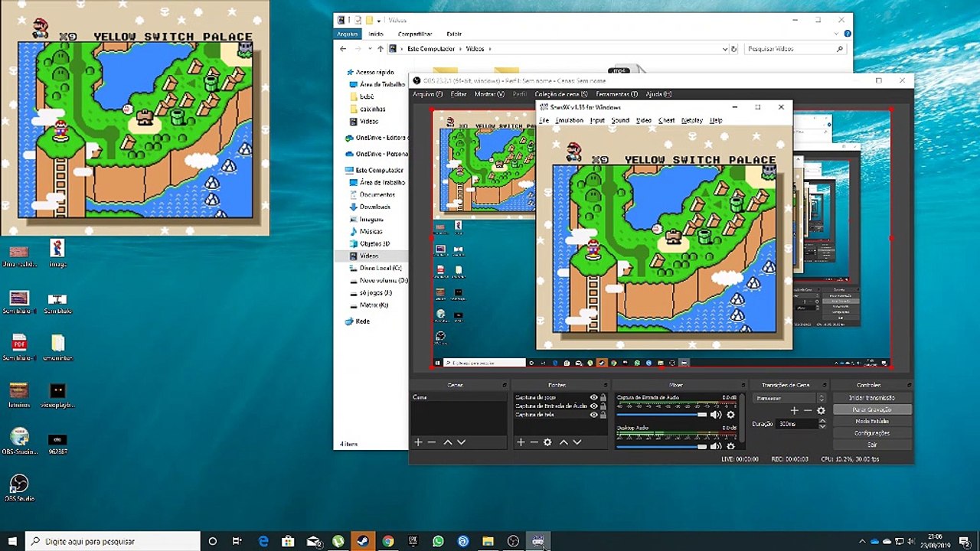
Task: Remove selected source in Fontes panel
Action: tap(534, 442)
